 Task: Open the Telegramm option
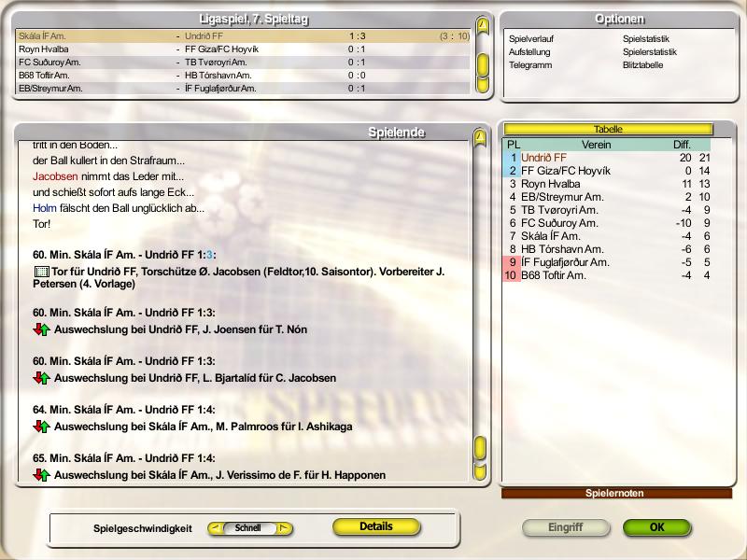click(x=530, y=65)
